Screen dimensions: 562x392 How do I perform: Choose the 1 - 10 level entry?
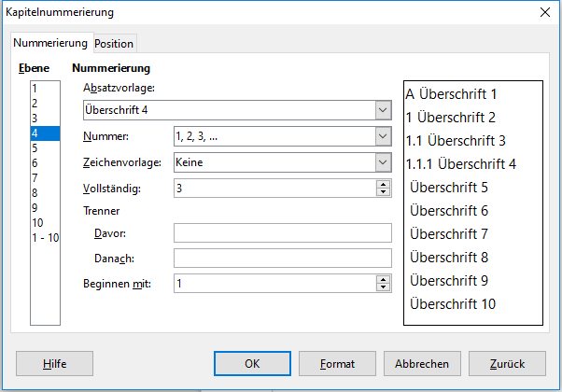(45, 238)
